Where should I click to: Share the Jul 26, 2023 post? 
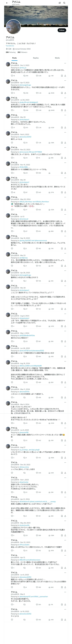(x=65, y=110)
